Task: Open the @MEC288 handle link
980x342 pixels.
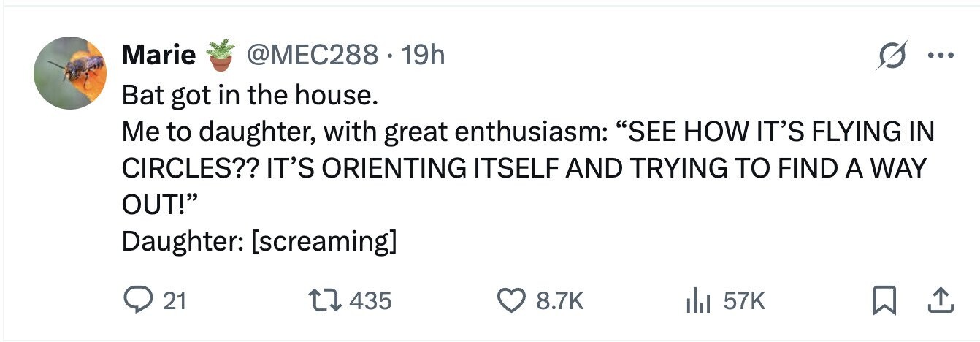Action: click(315, 55)
